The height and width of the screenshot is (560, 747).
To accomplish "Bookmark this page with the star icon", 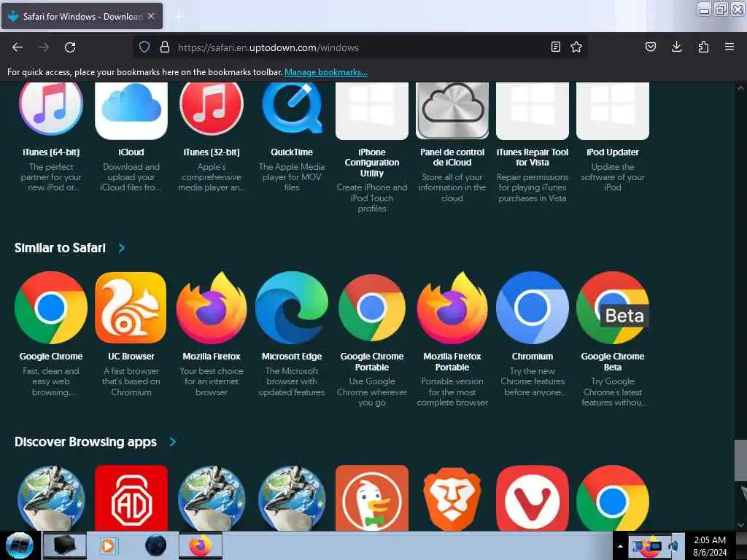I will coord(576,47).
